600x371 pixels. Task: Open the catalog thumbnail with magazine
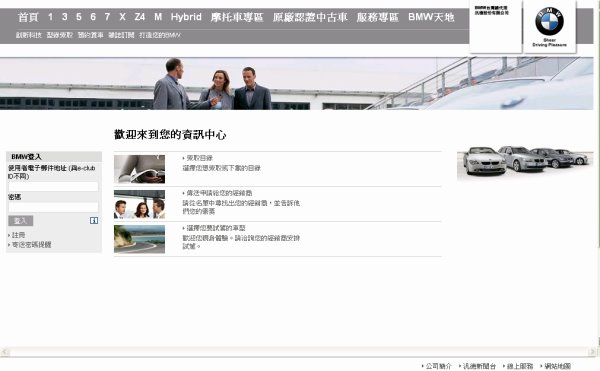click(x=139, y=169)
